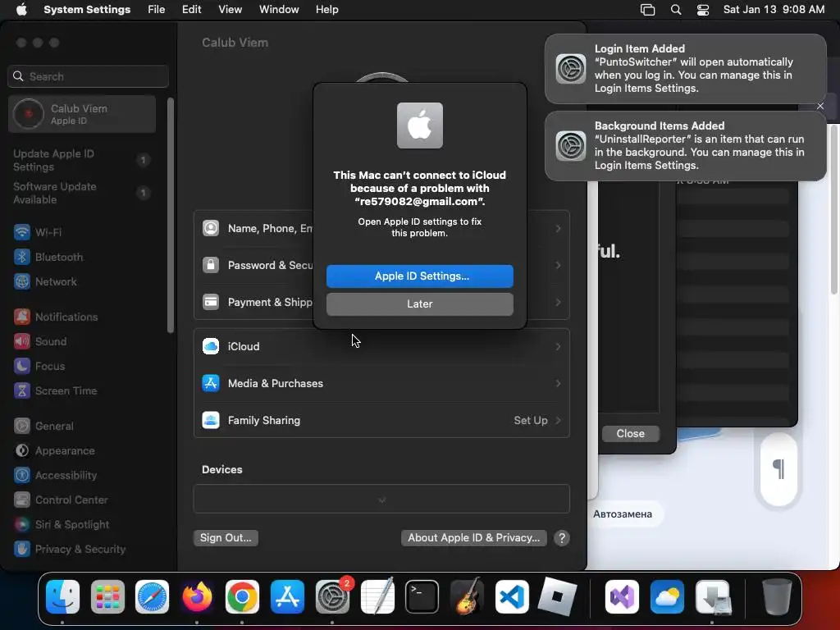Launch Finder from the Dock
Viewport: 840px width, 630px height.
tap(62, 597)
